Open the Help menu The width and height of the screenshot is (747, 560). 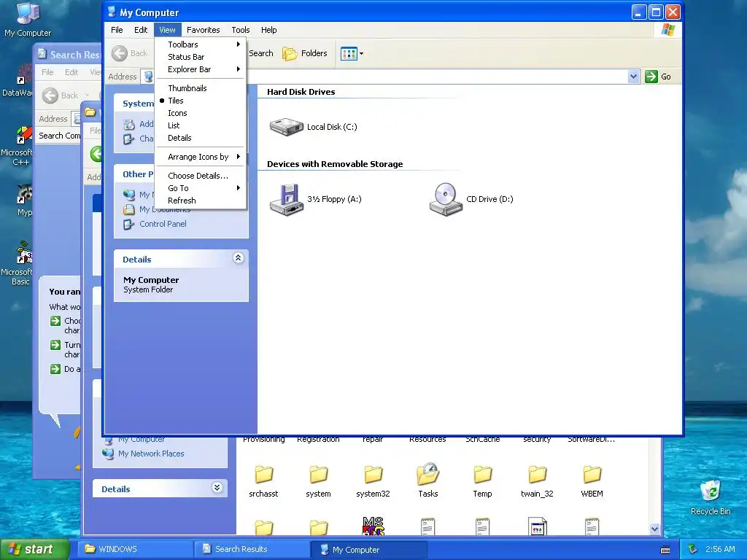coord(268,30)
